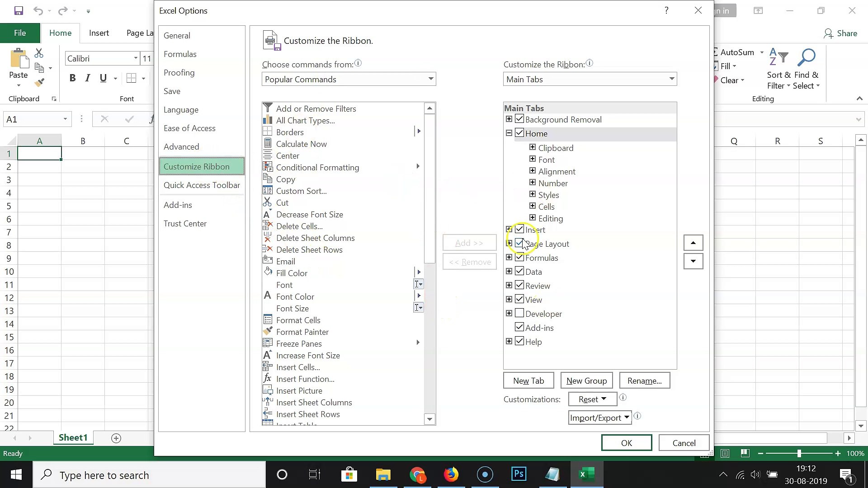
Task: Click the Undo icon in Excel title bar
Action: coord(38,11)
